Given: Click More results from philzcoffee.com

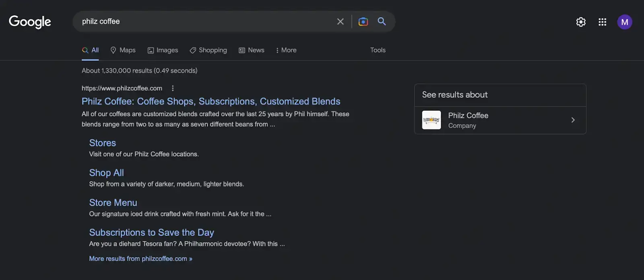Looking at the screenshot, I should [140, 259].
